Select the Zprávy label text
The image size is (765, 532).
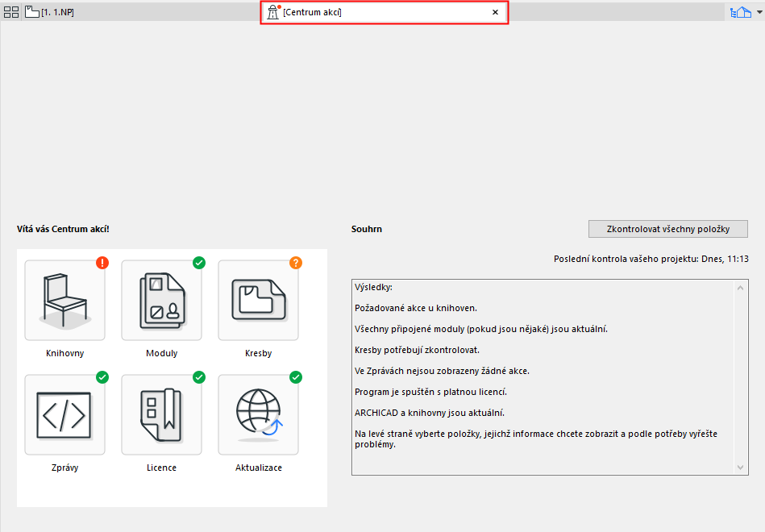coord(64,468)
